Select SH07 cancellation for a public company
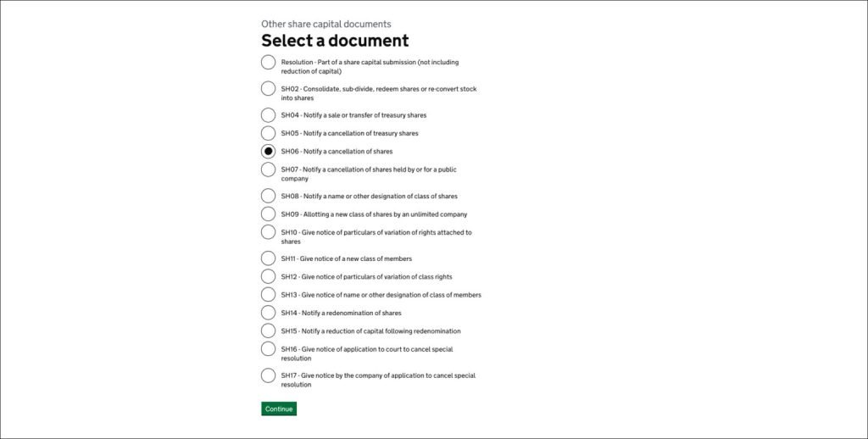The image size is (868, 439). [268, 169]
